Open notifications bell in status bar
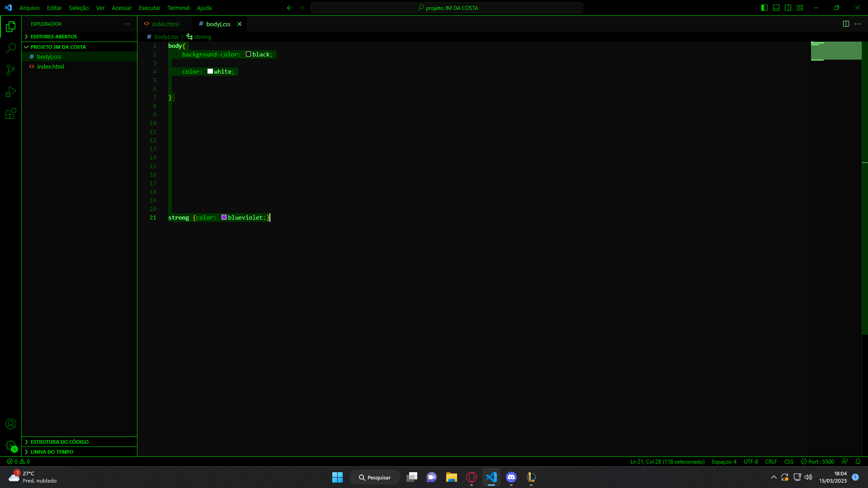 858,461
